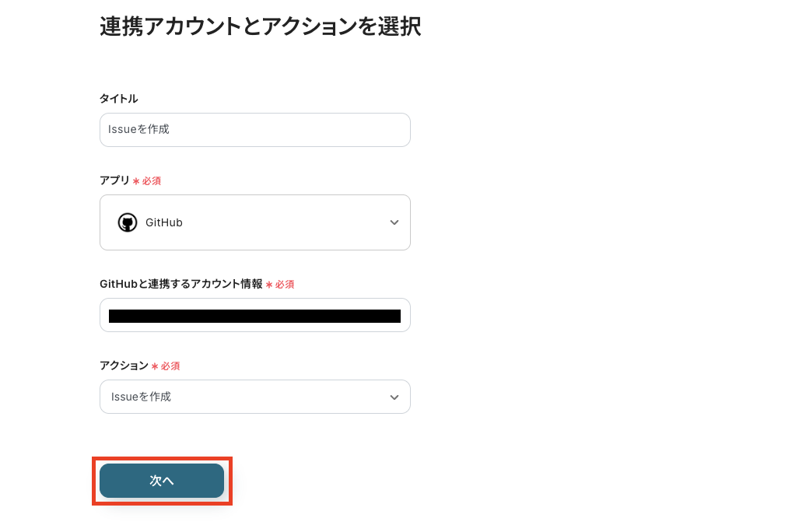The height and width of the screenshot is (532, 806).
Task: Click the アクション section label
Action: [x=124, y=366]
